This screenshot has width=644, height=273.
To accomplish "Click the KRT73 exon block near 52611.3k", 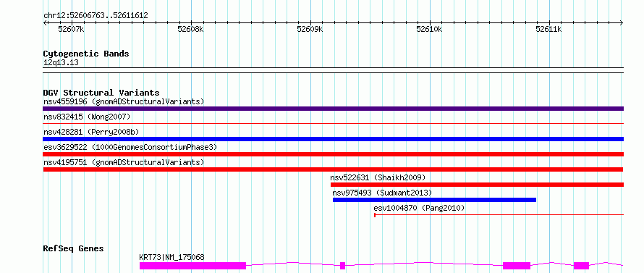I will (581, 266).
